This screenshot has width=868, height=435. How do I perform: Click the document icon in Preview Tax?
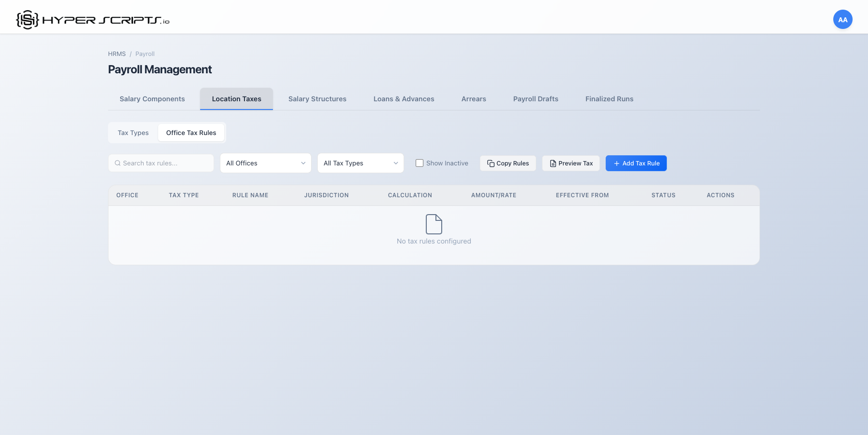553,163
